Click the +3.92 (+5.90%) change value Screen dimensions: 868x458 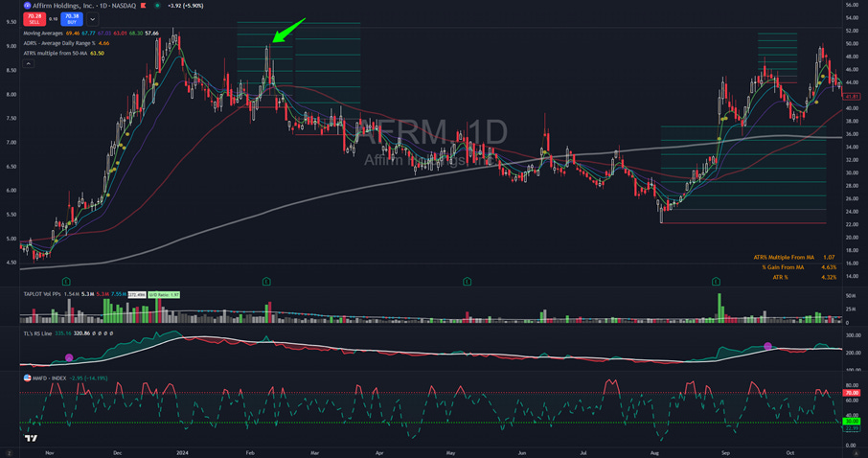tap(186, 6)
